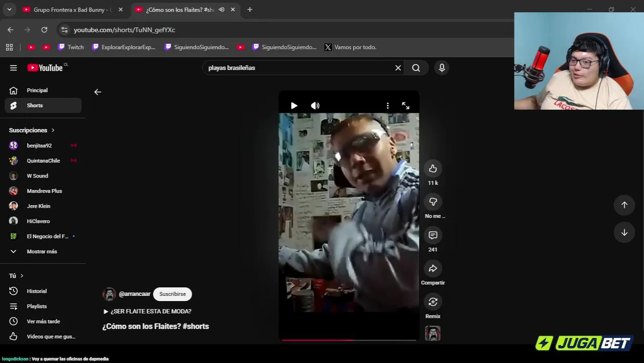Image resolution: width=644 pixels, height=363 pixels.
Task: Open W Sound subscription channel
Action: click(x=43, y=175)
